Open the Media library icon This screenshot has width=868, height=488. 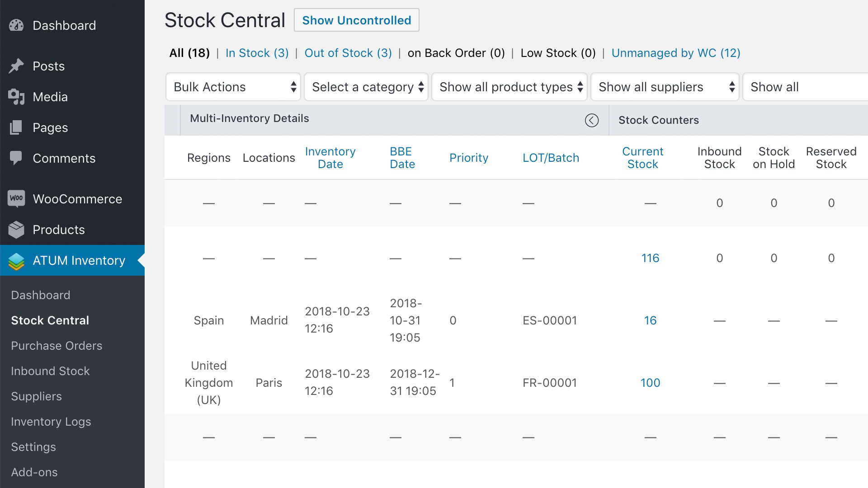(x=16, y=97)
